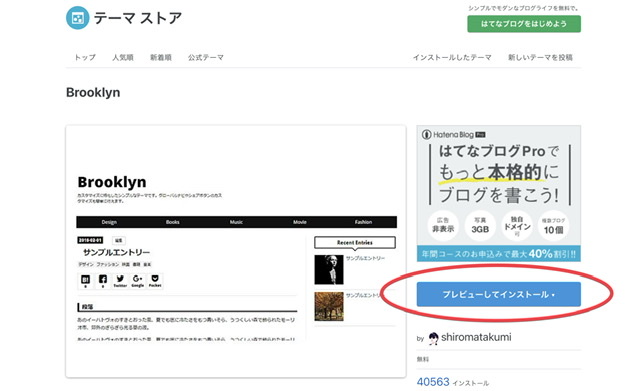Open the トップ tab
This screenshot has height=391, width=640.
(85, 58)
